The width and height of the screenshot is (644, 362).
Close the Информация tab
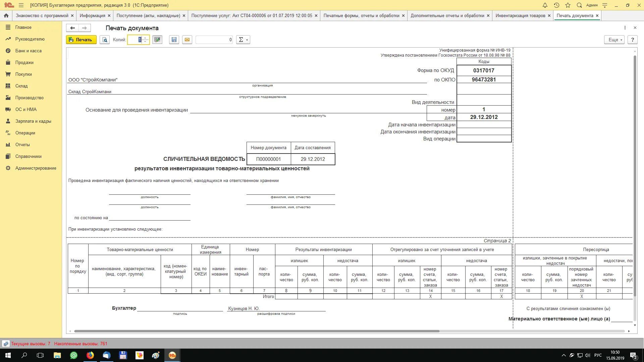pos(109,15)
